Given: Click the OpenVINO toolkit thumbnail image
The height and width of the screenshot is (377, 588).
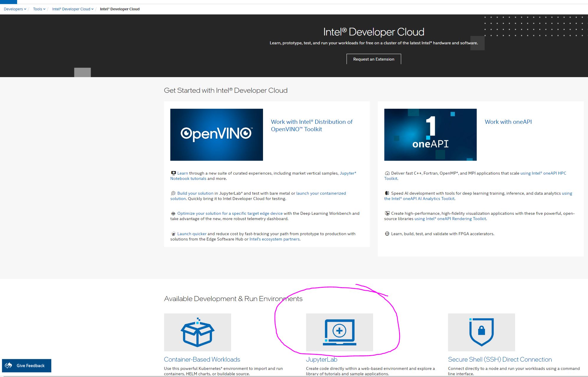Looking at the screenshot, I should point(216,134).
